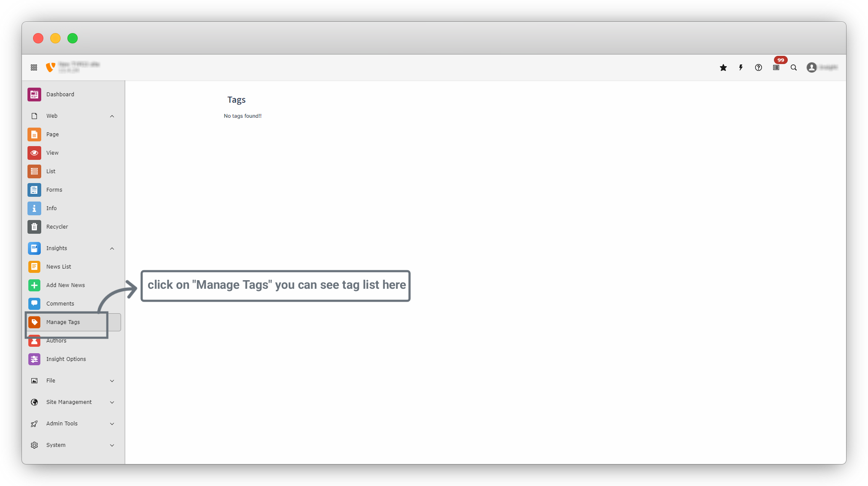Open the user avatar menu

(x=811, y=67)
